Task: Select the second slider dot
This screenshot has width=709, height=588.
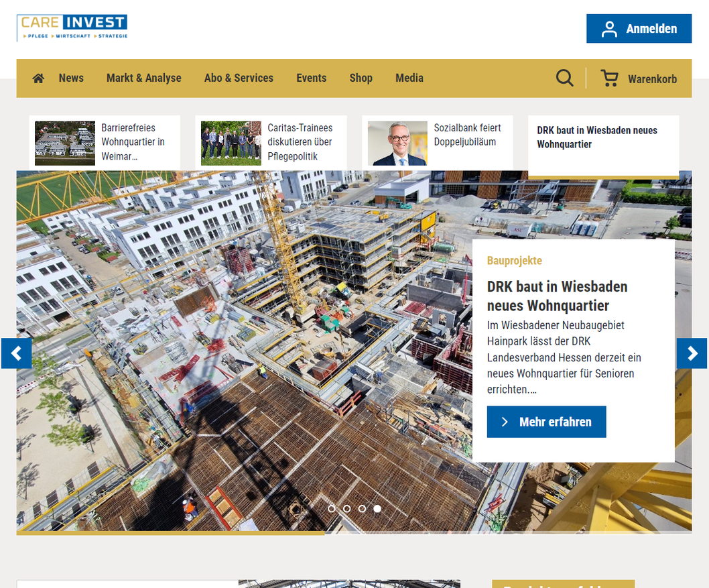Action: (x=347, y=508)
